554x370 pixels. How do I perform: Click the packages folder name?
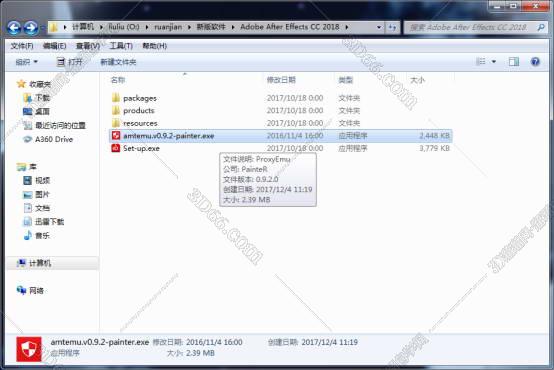point(140,98)
